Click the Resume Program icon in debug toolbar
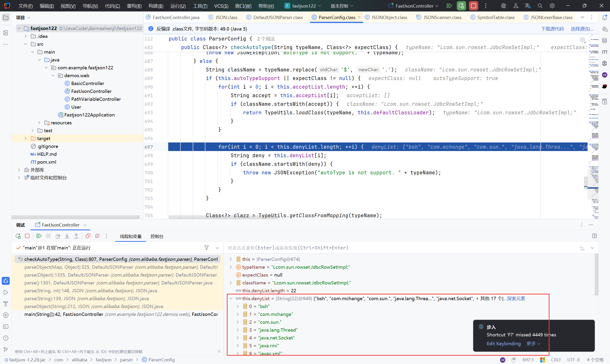 tap(39, 236)
